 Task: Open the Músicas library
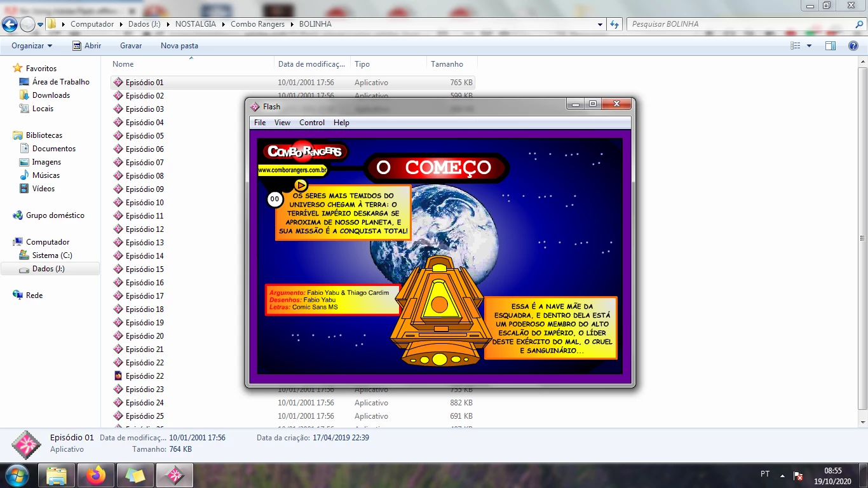pyautogui.click(x=46, y=175)
